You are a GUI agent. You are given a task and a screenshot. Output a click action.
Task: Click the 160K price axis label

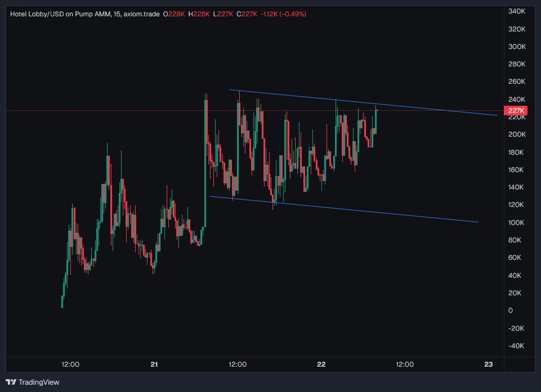tap(516, 170)
